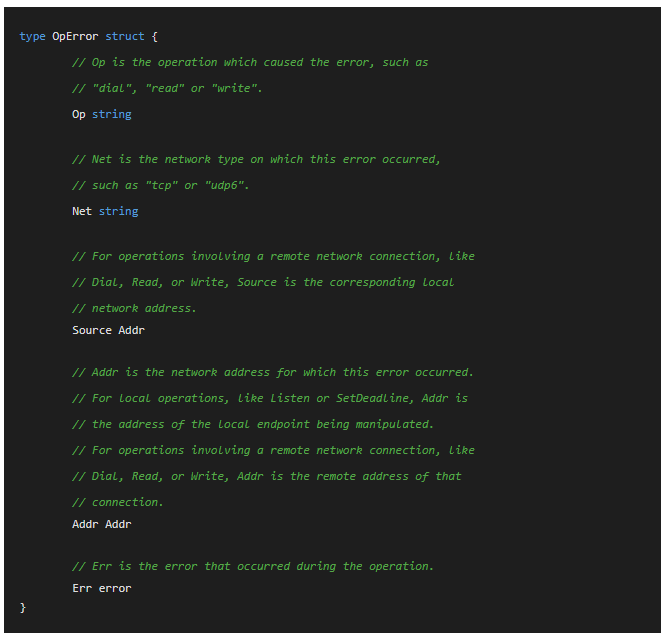Click the comment mentioning "dial", "read" or "write"

(167, 88)
